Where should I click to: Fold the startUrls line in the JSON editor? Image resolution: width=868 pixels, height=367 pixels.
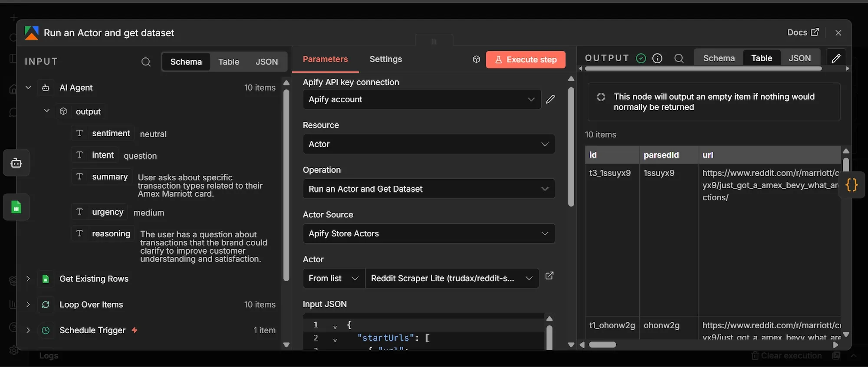(x=335, y=340)
